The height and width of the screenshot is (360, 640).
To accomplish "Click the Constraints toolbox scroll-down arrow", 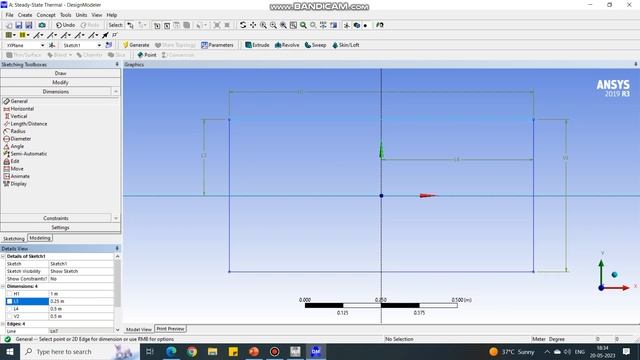I will pyautogui.click(x=116, y=218).
